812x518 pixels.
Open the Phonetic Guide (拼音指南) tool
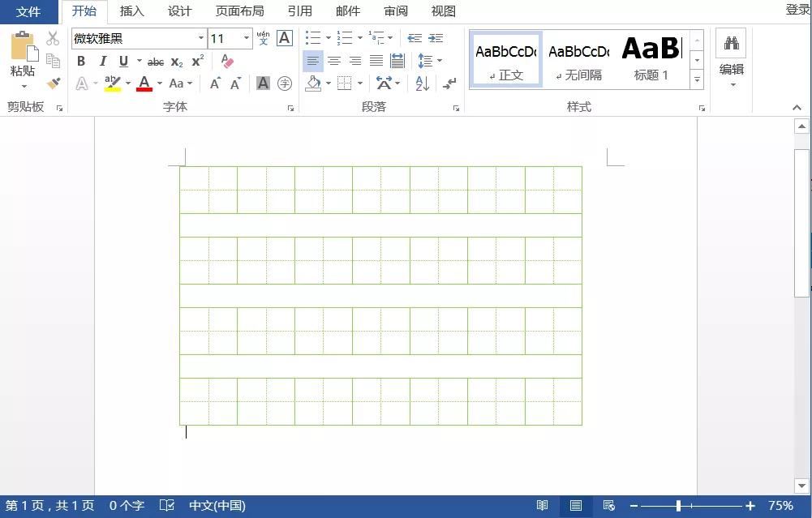click(262, 38)
